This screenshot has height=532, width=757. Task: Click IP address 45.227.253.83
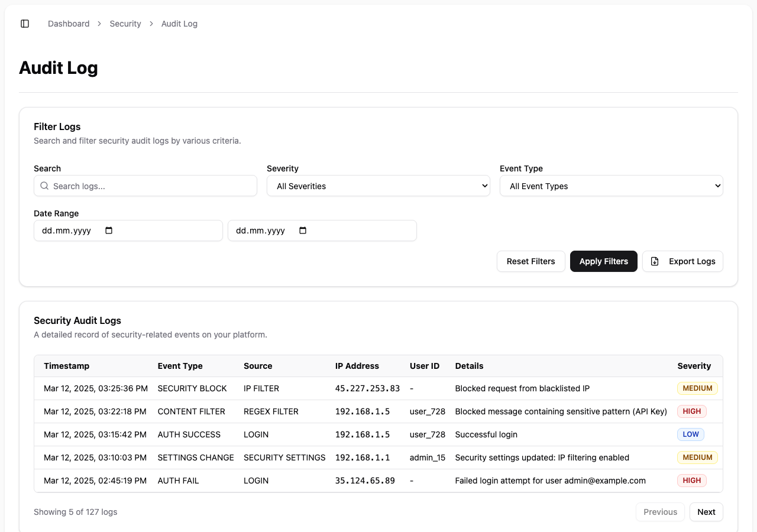(368, 388)
